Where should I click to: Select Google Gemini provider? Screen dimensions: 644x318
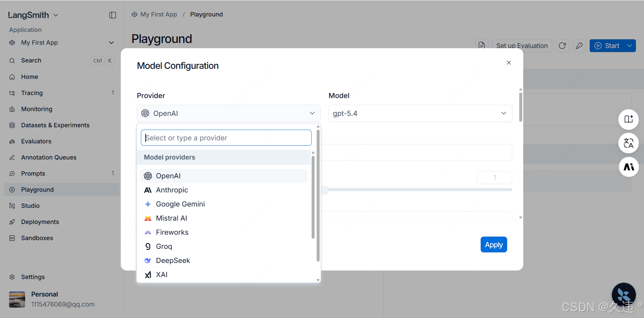224,204
